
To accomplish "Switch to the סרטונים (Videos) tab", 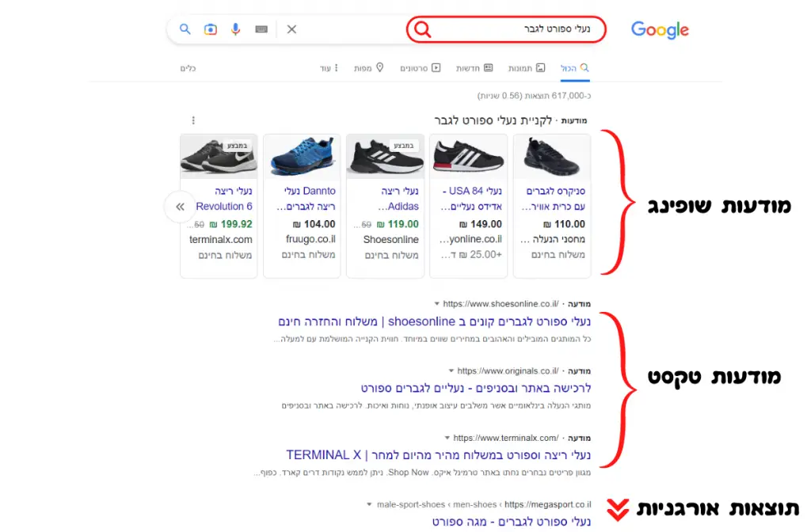I will pyautogui.click(x=420, y=68).
